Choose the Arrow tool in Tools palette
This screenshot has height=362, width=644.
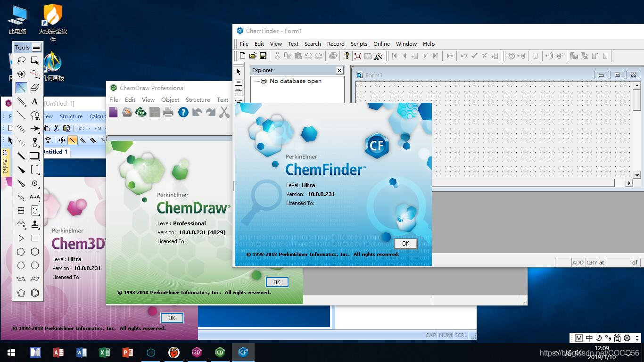coord(35,129)
